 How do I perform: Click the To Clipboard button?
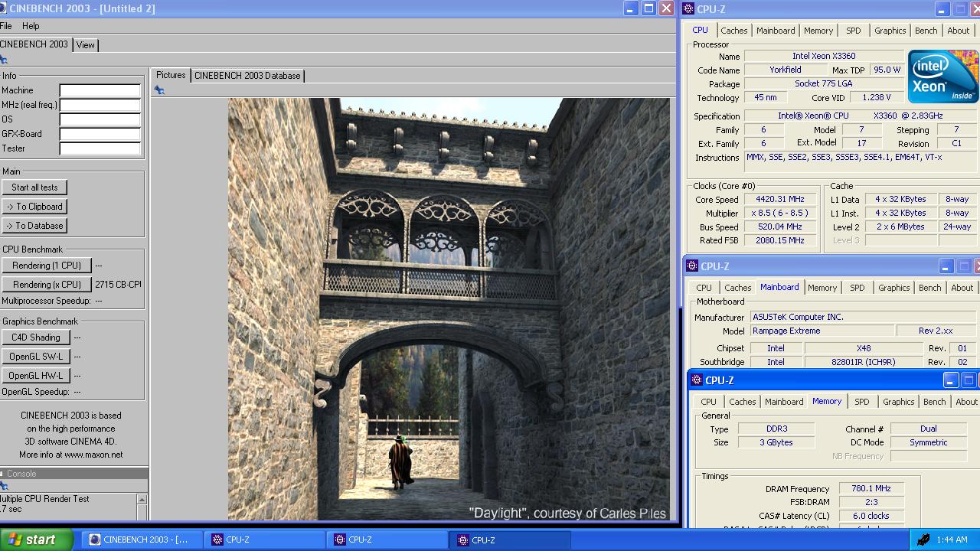pos(34,207)
